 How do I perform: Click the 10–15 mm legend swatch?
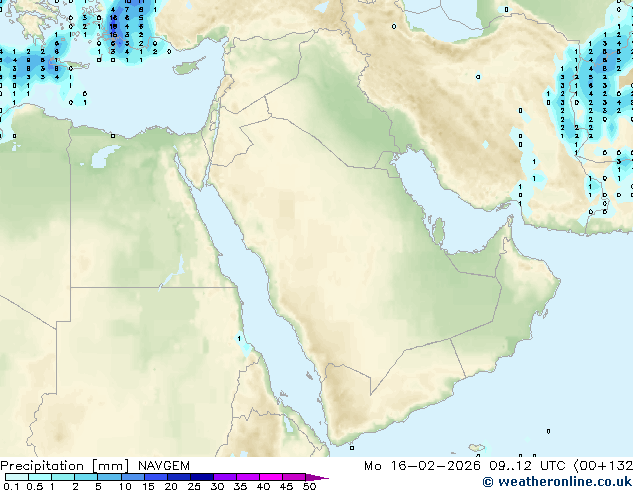132,477
